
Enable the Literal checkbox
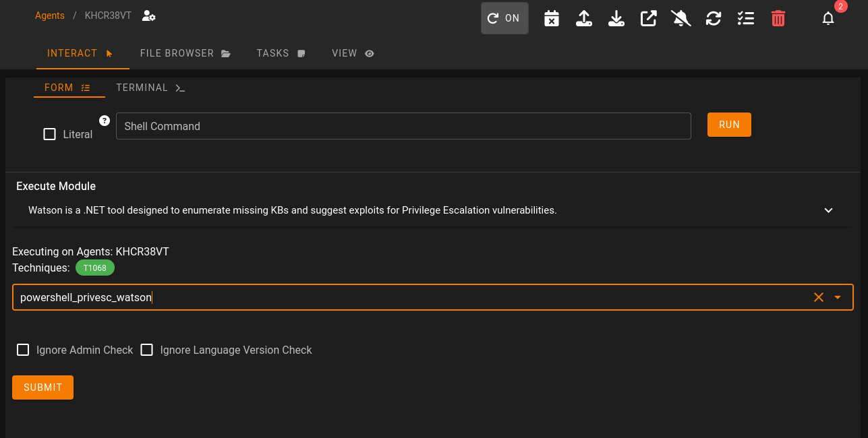pyautogui.click(x=49, y=134)
